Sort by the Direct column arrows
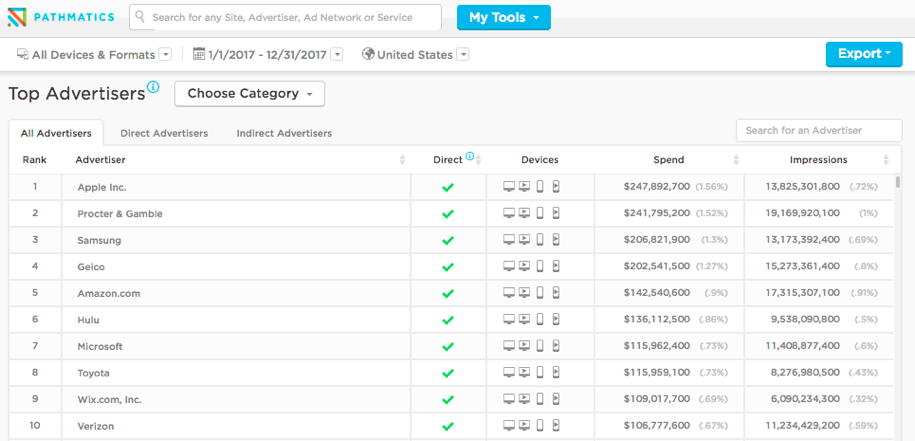Viewport: 915px width, 441px height. coord(479,160)
